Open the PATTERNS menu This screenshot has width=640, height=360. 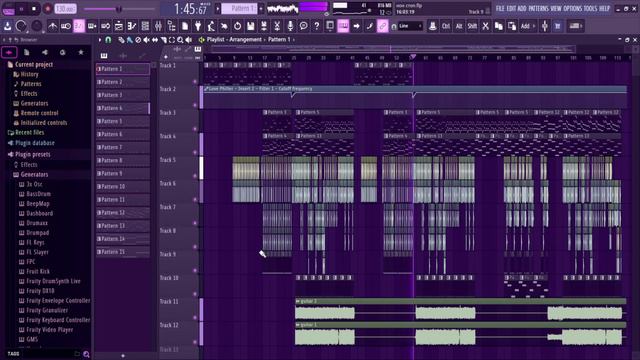[539, 9]
